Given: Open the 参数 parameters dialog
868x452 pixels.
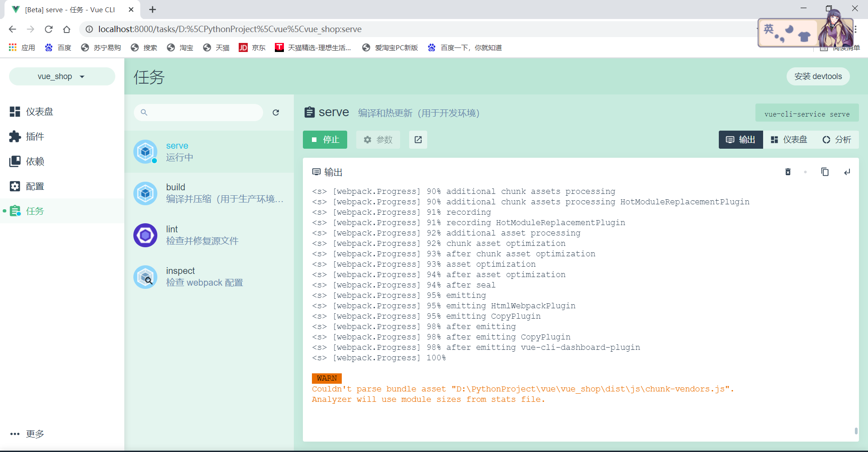Looking at the screenshot, I should click(378, 140).
